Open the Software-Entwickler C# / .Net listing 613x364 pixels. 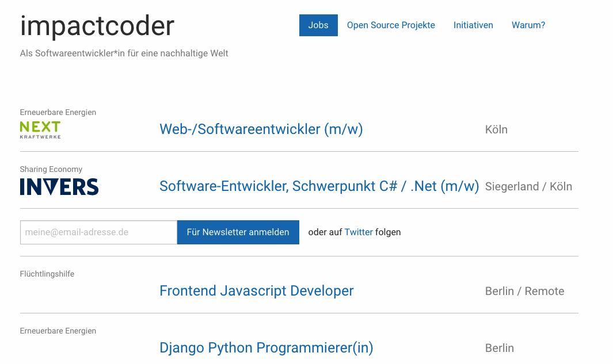[x=319, y=186]
